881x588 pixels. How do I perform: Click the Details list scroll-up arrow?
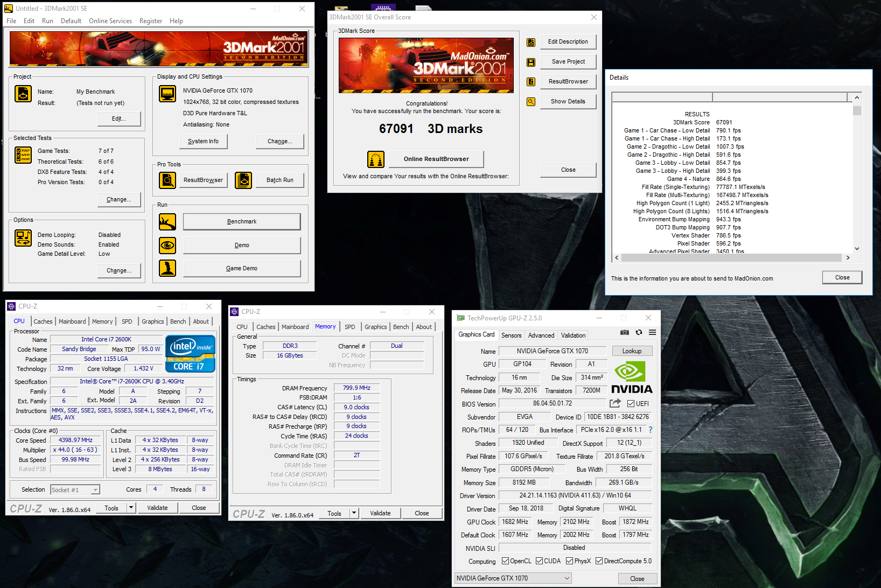pyautogui.click(x=857, y=97)
